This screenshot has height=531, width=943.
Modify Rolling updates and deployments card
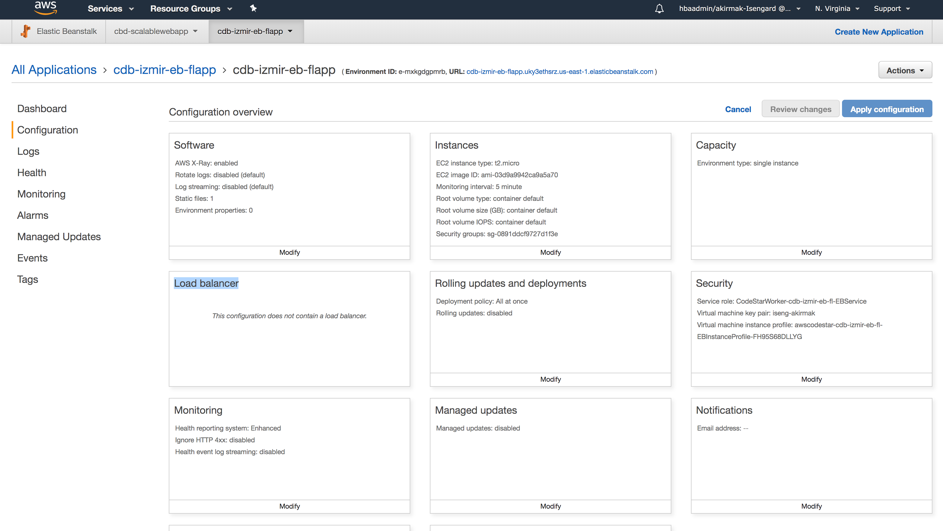pos(550,379)
